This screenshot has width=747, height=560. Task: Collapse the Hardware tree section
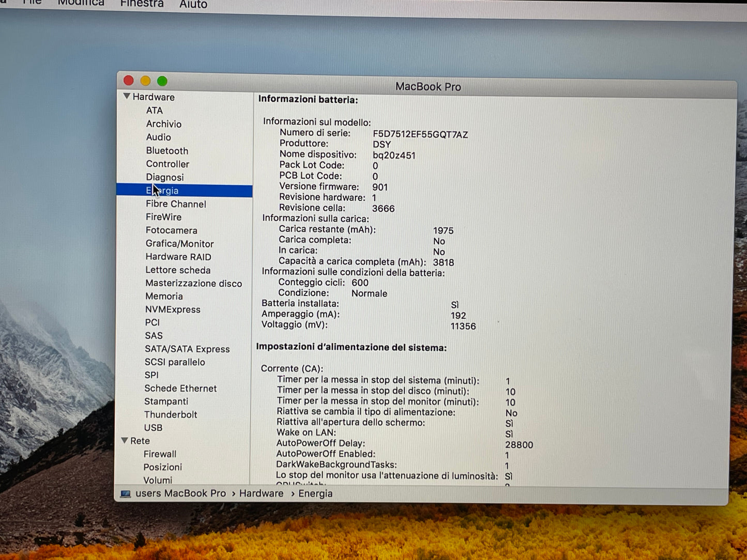(127, 97)
